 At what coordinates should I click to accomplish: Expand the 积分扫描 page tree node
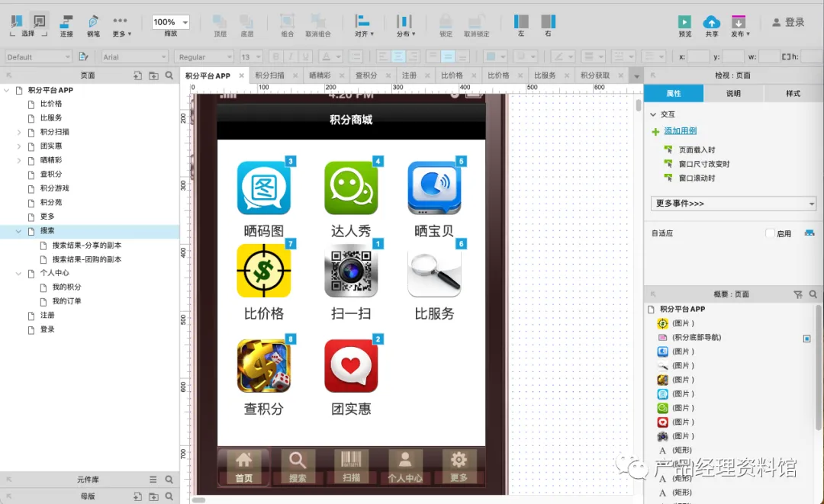click(19, 132)
